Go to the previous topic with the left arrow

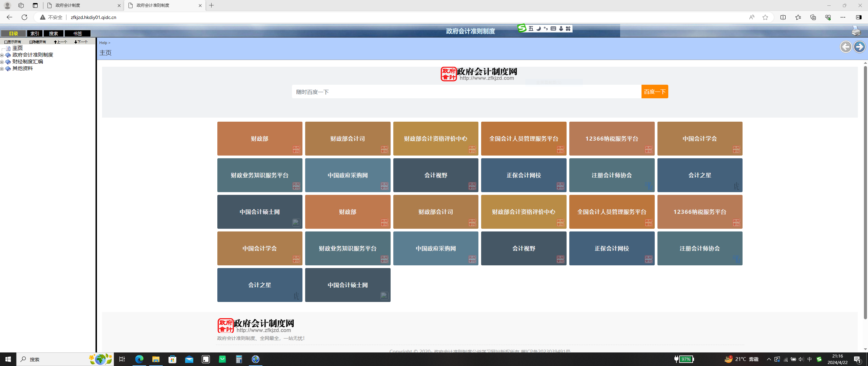(846, 47)
